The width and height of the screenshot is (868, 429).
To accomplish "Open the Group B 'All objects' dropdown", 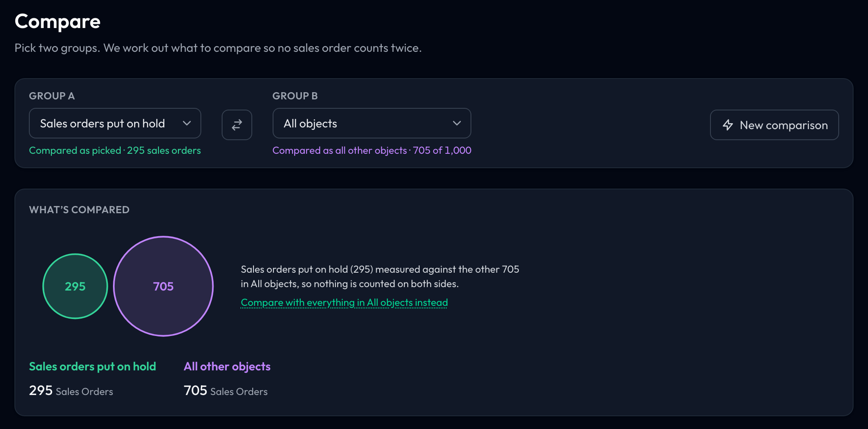I will tap(372, 123).
